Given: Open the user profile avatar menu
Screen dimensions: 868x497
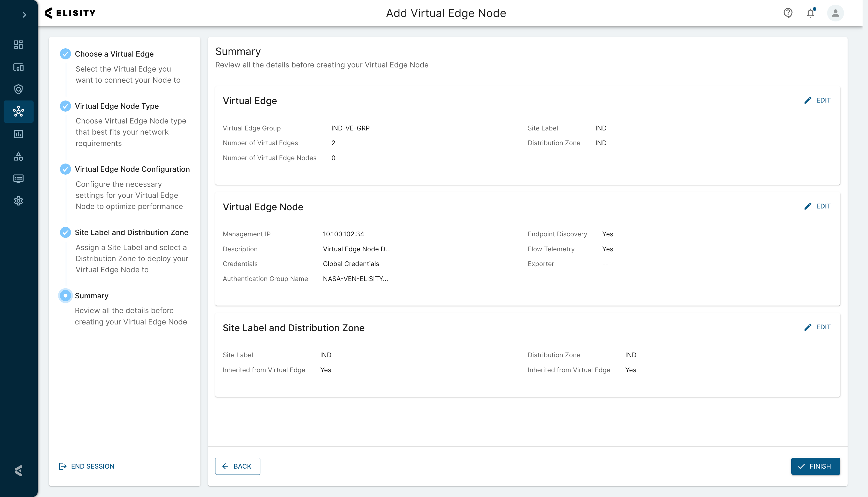Looking at the screenshot, I should click(x=835, y=13).
